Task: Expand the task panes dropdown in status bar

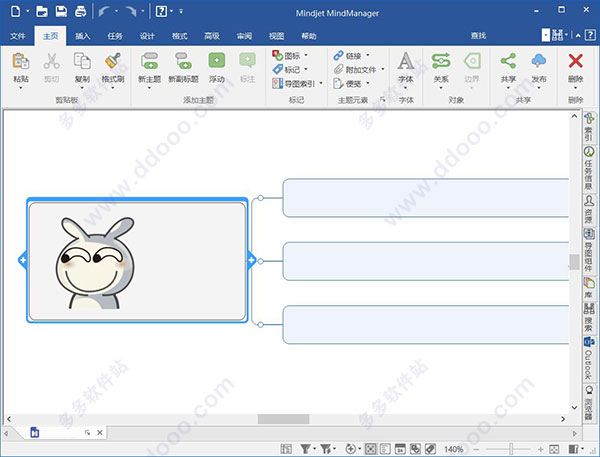Action: pyautogui.click(x=582, y=449)
